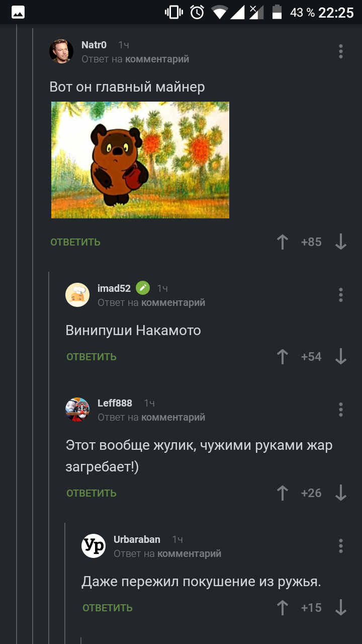Downvote Natr0's comment
362x644 pixels.
coord(341,242)
